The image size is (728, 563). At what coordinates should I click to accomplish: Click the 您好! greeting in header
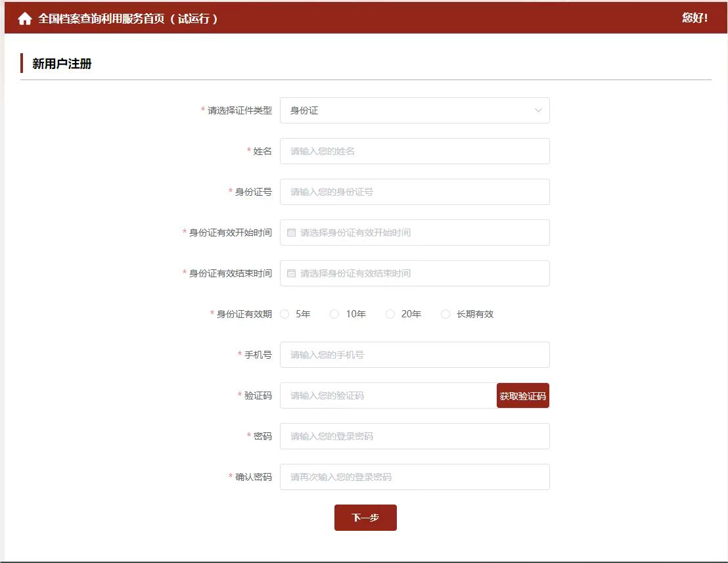[694, 18]
